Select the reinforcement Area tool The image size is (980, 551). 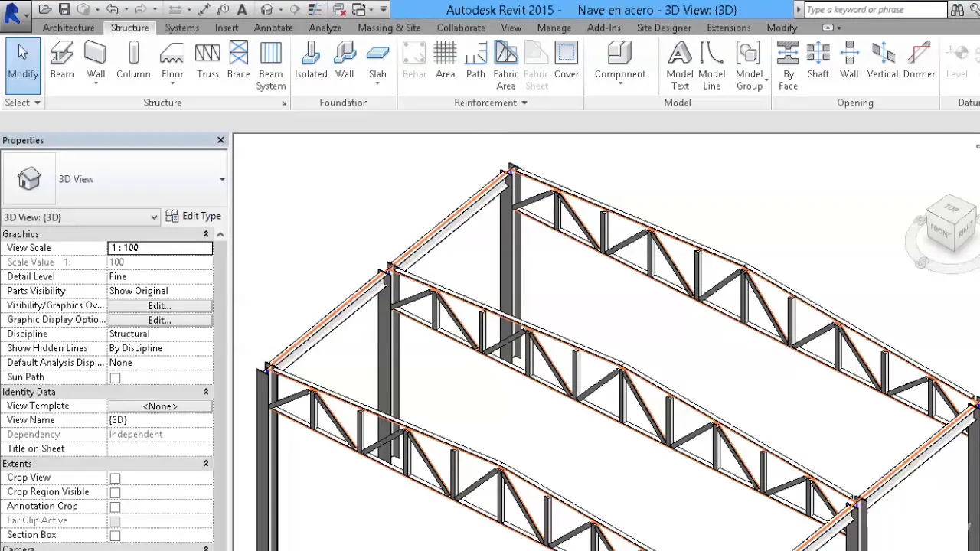click(x=445, y=60)
